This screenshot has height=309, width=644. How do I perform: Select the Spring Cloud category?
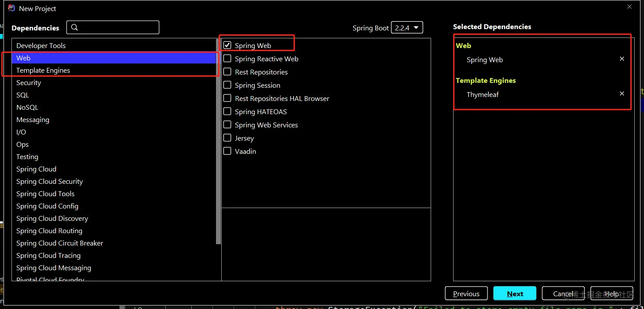[x=114, y=169]
